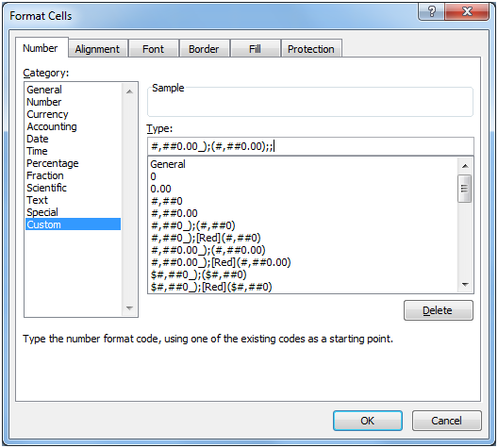
Task: Choose the Percentage category
Action: 53,163
